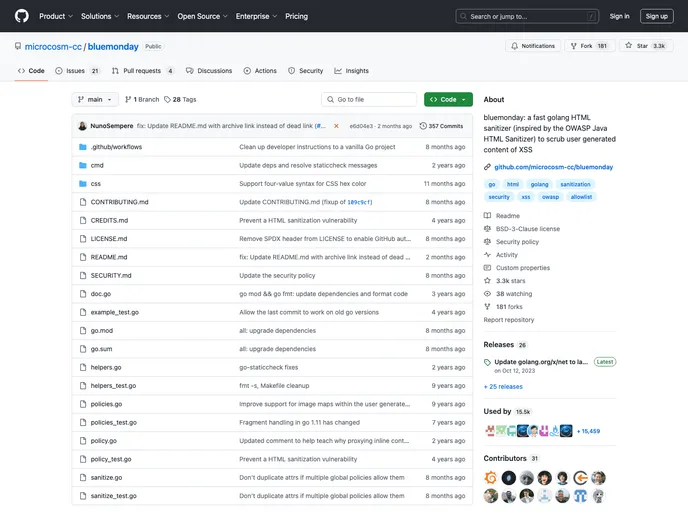Select the owasp topic tag

coord(550,197)
